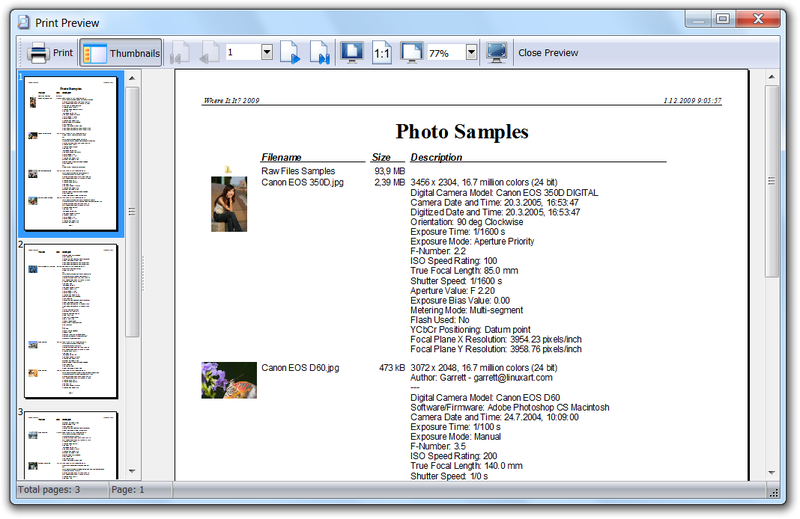Click the Canon EOS D60.jpg filename
The height and width of the screenshot is (519, 800).
300,367
